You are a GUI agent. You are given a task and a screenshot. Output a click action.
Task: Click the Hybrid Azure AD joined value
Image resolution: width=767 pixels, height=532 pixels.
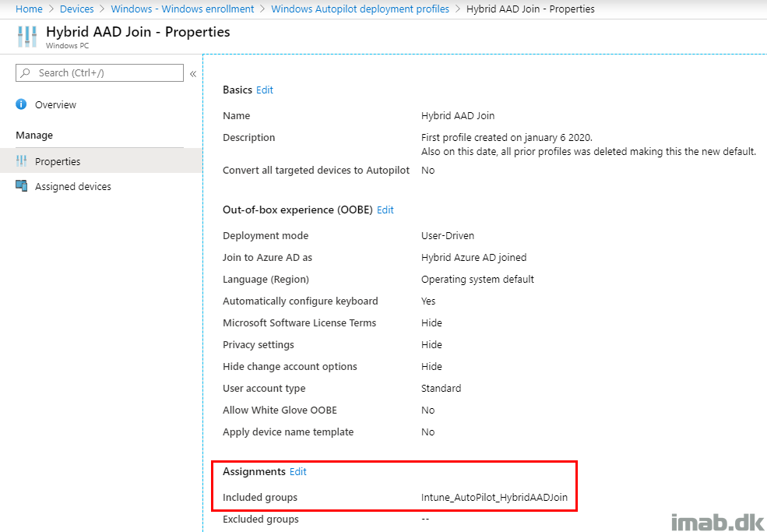(x=474, y=258)
